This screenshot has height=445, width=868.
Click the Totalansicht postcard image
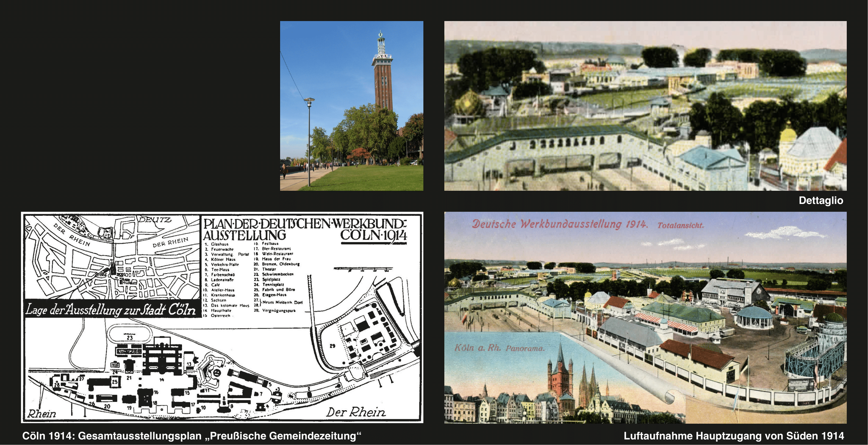(x=645, y=318)
